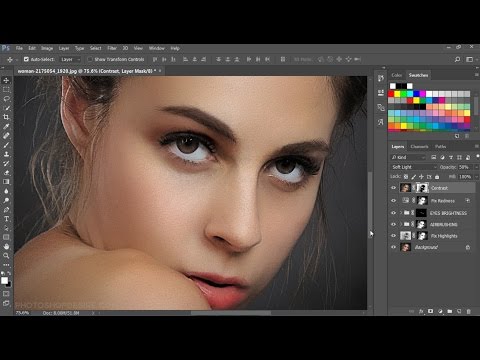
Task: Click the add layer mask icon
Action: (x=430, y=311)
